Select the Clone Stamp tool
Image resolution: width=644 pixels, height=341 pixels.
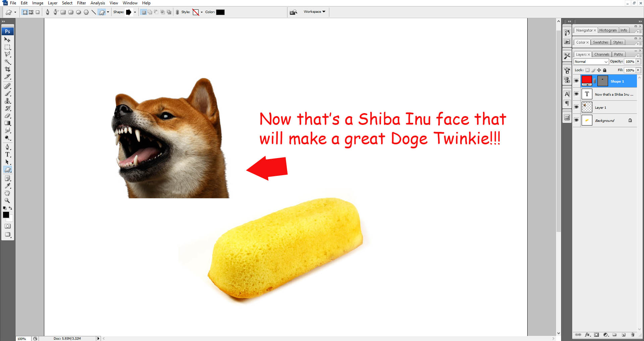(x=7, y=101)
